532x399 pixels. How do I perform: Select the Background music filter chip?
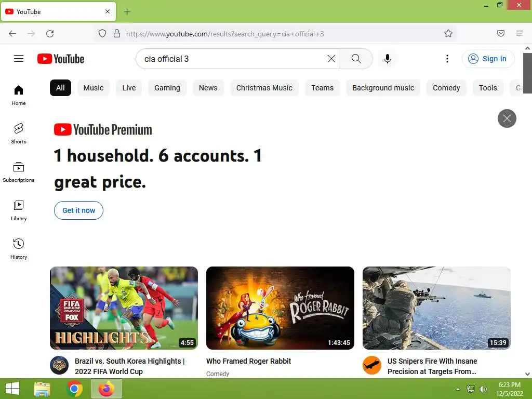(383, 88)
